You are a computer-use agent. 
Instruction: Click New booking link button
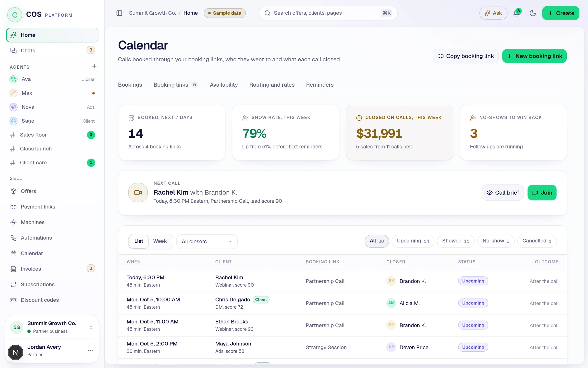pyautogui.click(x=534, y=56)
